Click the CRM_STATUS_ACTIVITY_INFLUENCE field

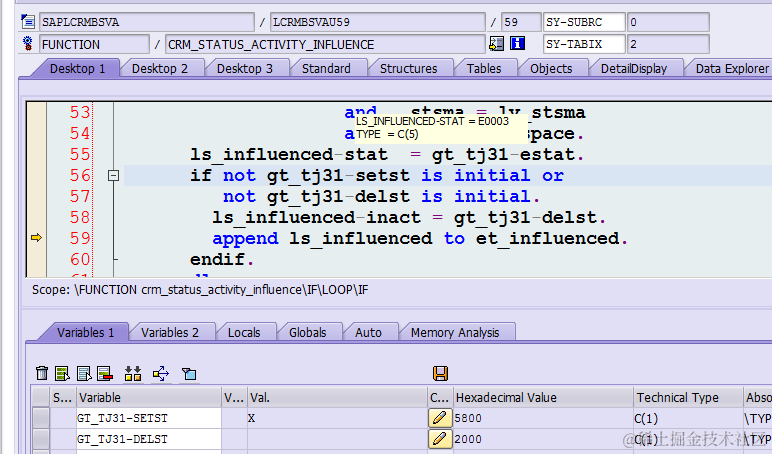(325, 44)
